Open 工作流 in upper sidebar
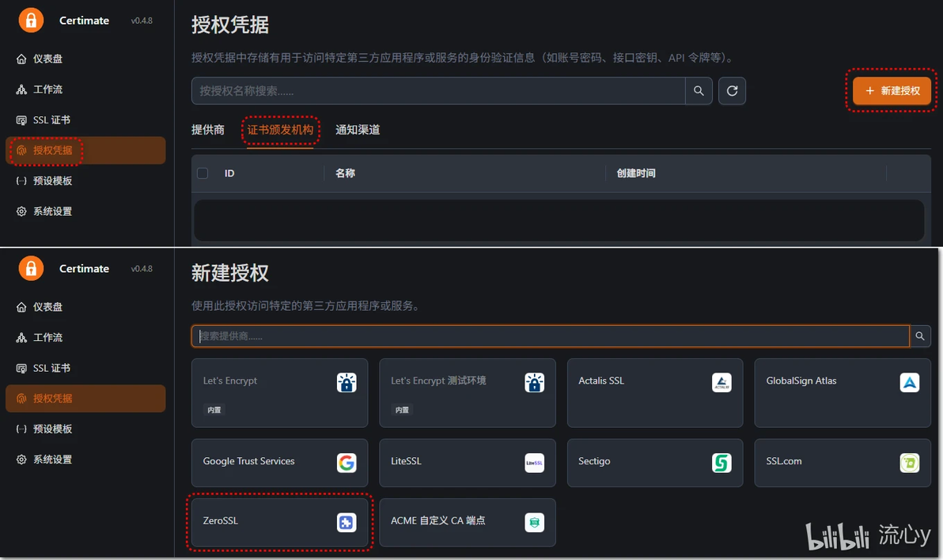This screenshot has width=943, height=560. click(85, 89)
